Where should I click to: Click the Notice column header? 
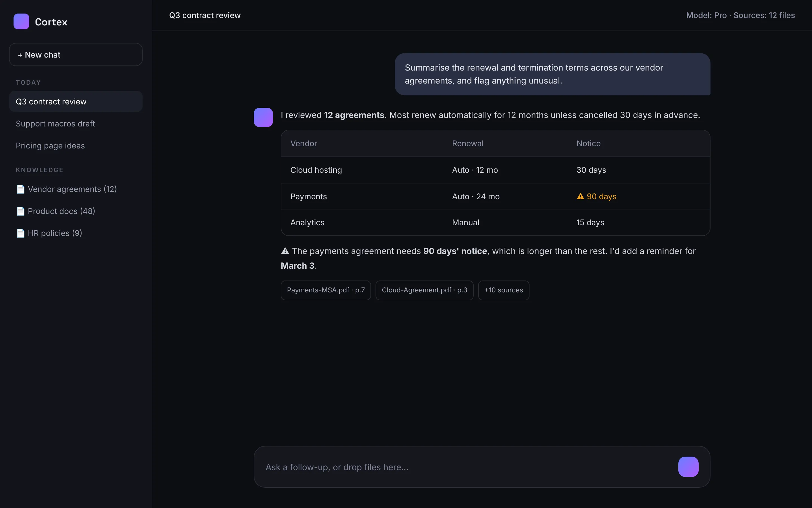tap(588, 143)
